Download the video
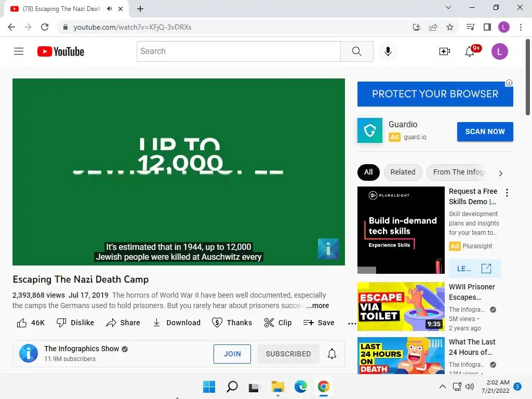Screen dimensions: 532x399 coord(177,323)
